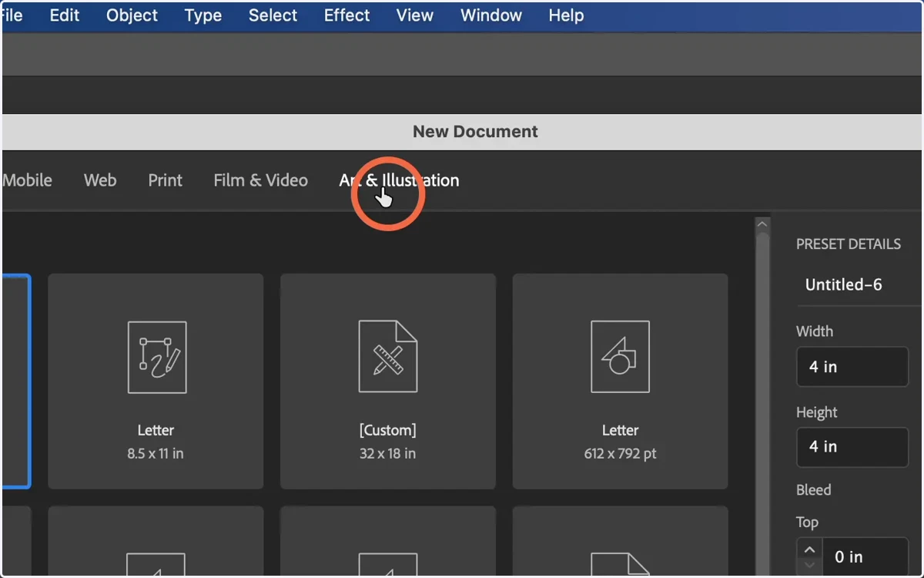
Task: Switch to the Art & Illustration tab
Action: coord(399,180)
